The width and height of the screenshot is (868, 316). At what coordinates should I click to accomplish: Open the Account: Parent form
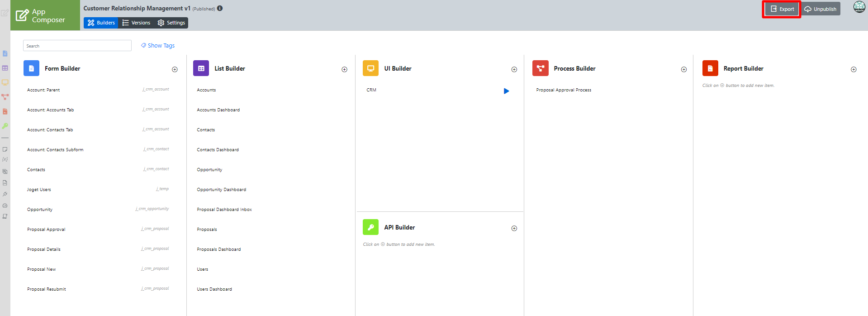[x=43, y=90]
